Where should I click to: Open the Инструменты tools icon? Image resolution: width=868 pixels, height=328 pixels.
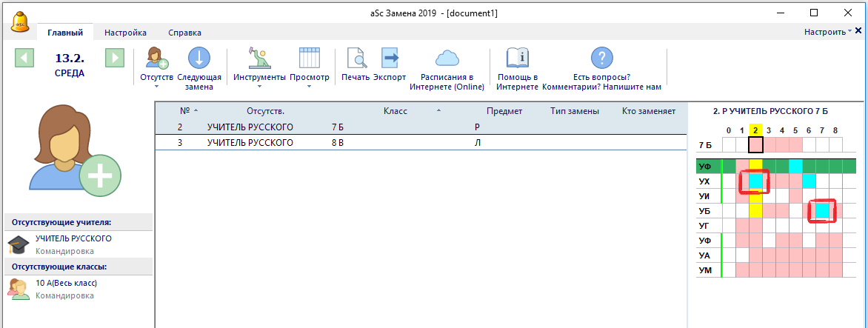tap(258, 58)
